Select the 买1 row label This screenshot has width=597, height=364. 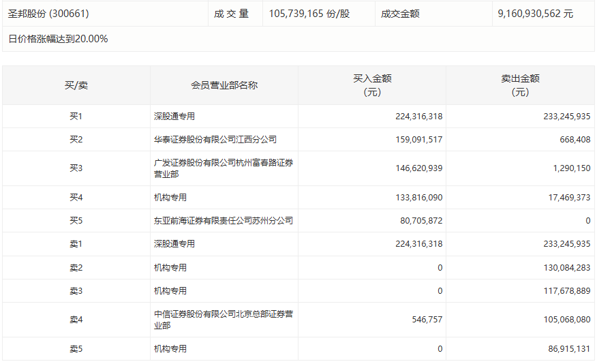76,116
